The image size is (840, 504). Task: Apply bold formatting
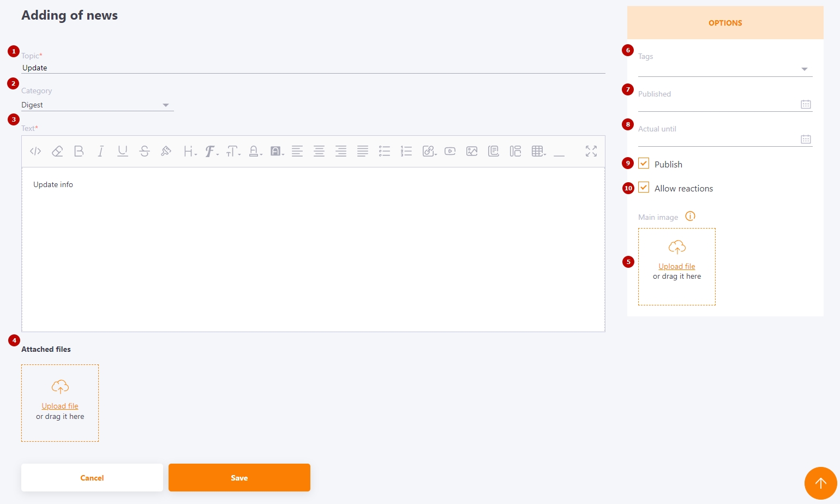pos(79,151)
